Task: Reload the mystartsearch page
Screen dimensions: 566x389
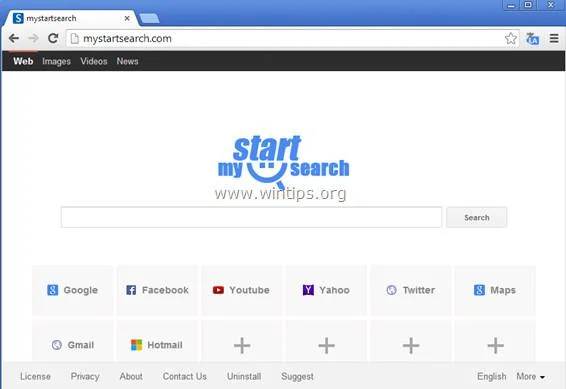Action: point(53,38)
